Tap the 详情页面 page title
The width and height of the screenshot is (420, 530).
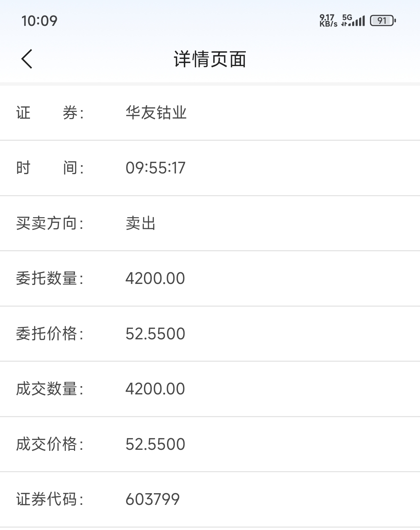click(x=210, y=59)
